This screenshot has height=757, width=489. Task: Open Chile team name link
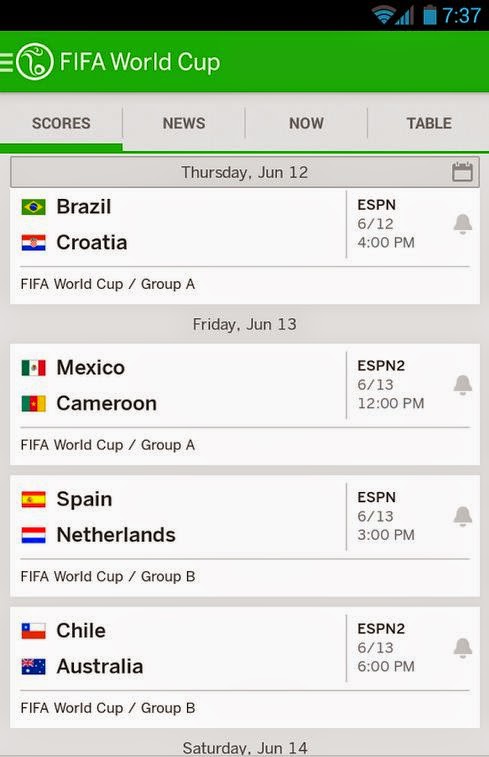click(x=81, y=631)
